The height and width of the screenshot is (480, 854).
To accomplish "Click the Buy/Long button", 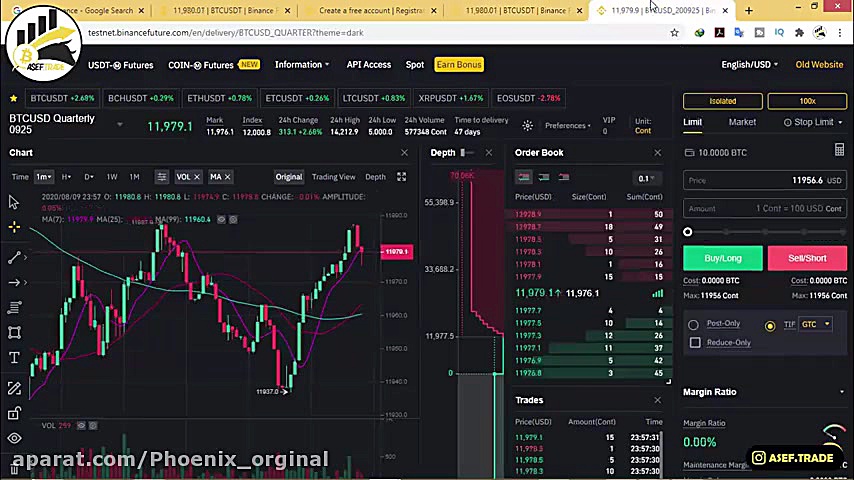I will pos(723,258).
